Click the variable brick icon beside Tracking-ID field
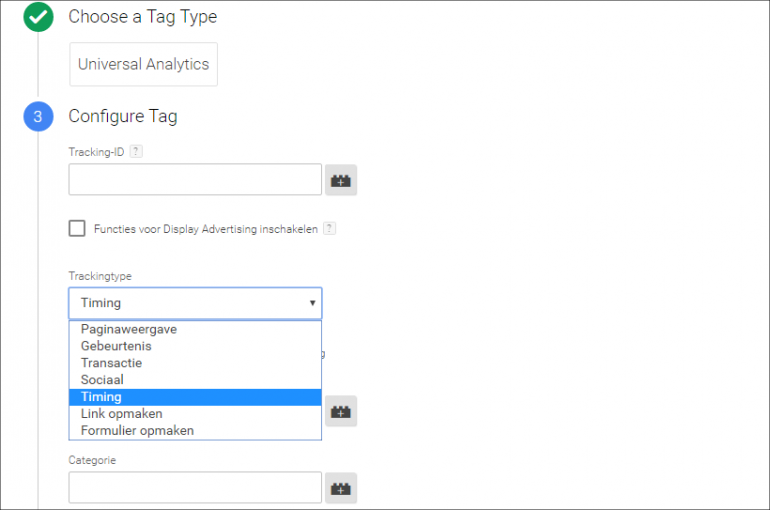The width and height of the screenshot is (770, 510). click(x=341, y=180)
